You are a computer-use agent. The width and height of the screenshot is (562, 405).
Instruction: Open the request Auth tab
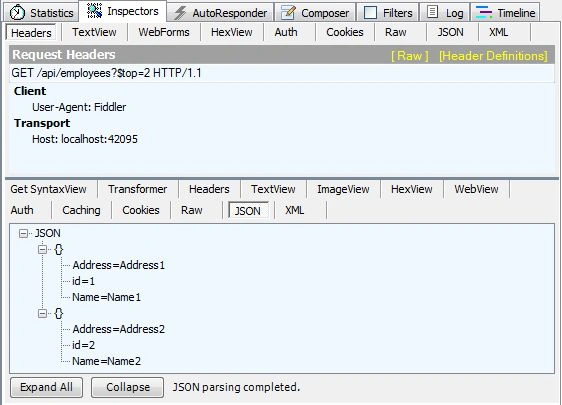[x=286, y=32]
